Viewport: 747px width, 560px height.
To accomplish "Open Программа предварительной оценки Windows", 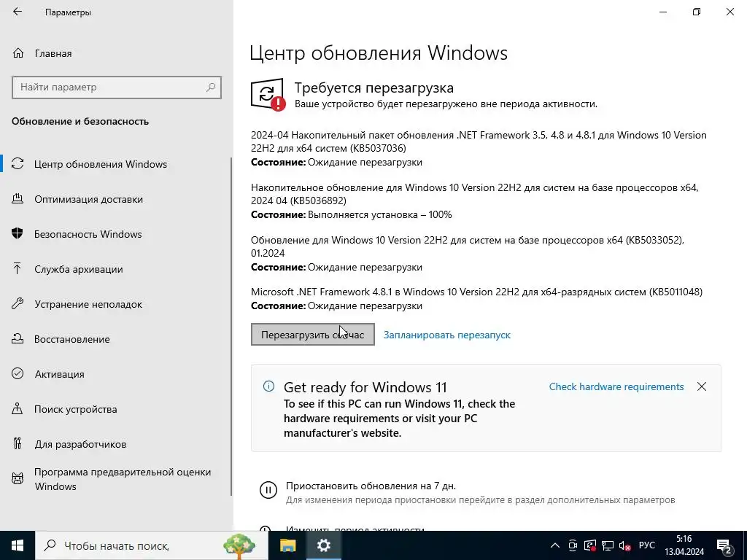I will tap(123, 479).
